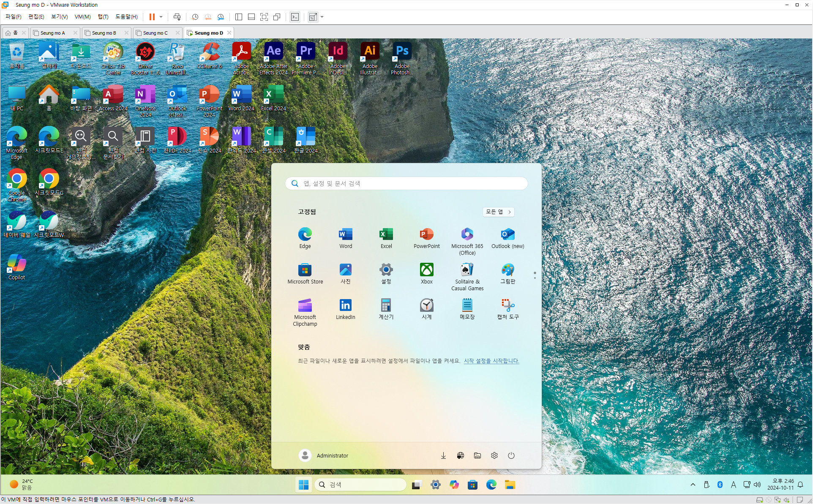Expand the system tray hidden icons chevron
Screen dimensions: 813x504
coord(693,485)
